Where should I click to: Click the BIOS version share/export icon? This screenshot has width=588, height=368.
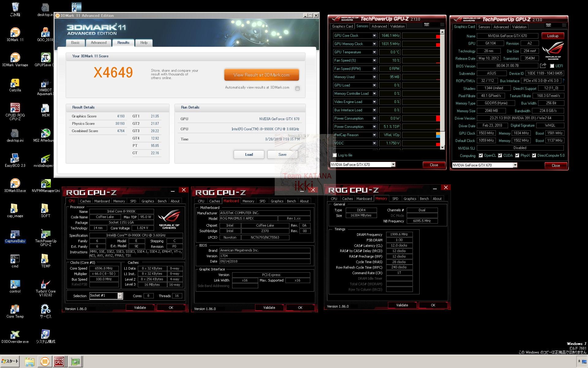point(543,66)
